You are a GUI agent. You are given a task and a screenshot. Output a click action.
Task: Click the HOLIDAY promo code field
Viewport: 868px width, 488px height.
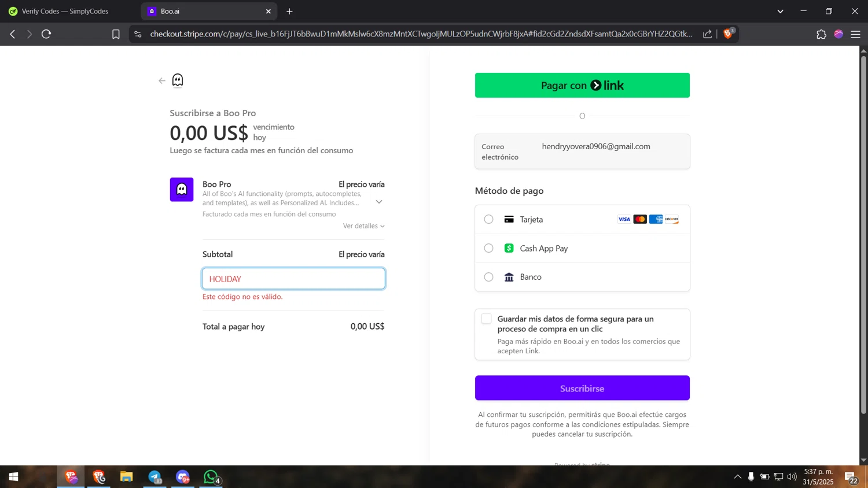pyautogui.click(x=293, y=279)
